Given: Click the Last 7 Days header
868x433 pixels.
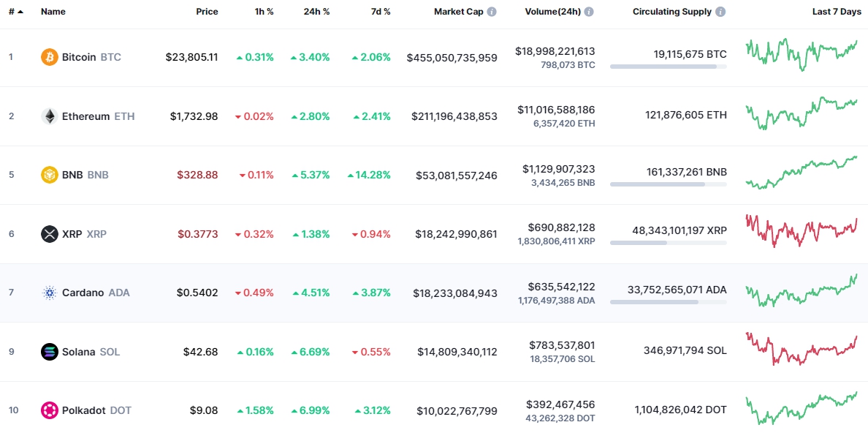Looking at the screenshot, I should click(837, 12).
